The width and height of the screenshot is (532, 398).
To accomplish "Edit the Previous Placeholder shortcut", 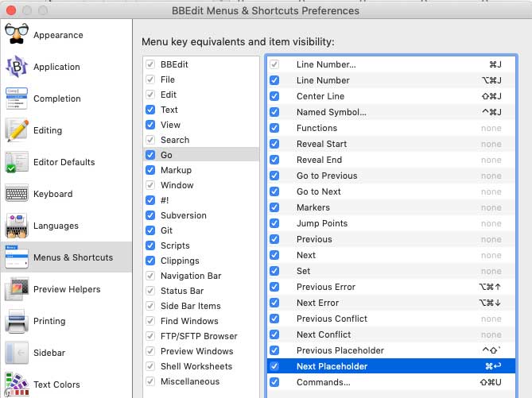I will tap(491, 350).
